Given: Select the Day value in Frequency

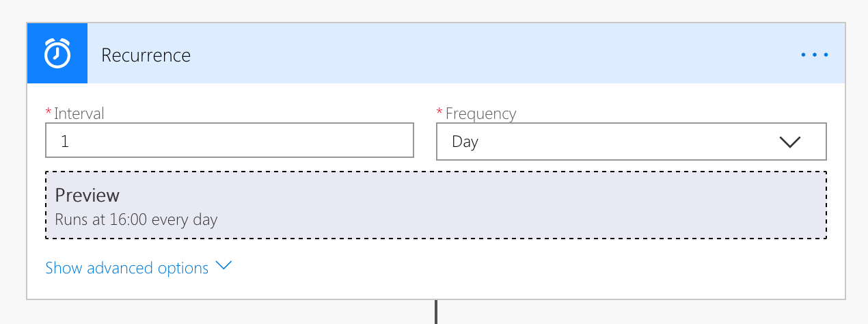Looking at the screenshot, I should pos(465,142).
